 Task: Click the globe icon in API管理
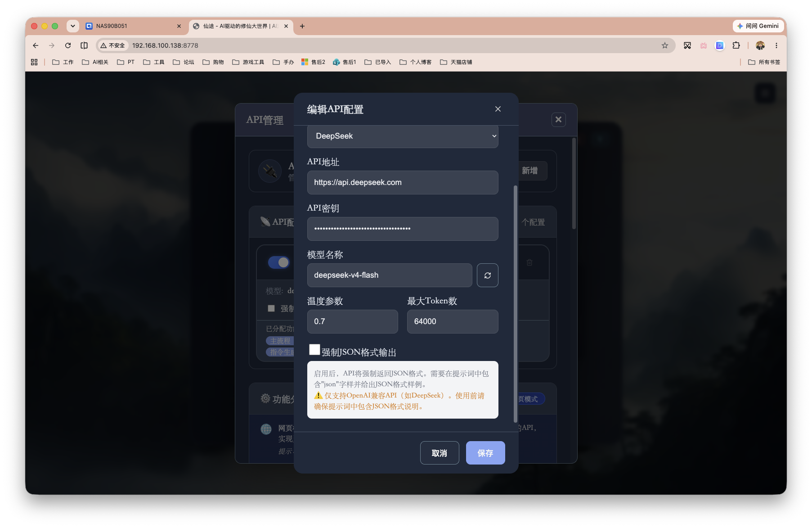pyautogui.click(x=266, y=429)
